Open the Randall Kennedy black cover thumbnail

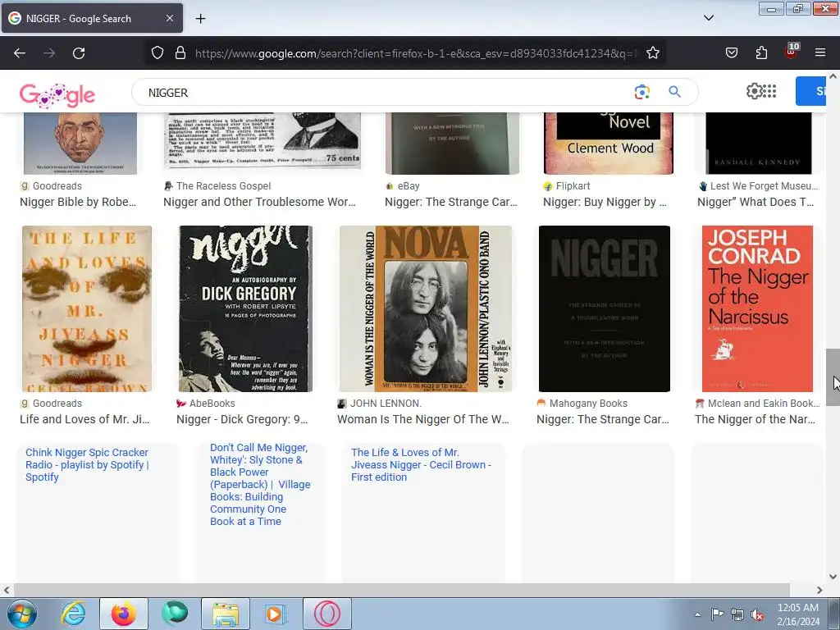[759, 143]
